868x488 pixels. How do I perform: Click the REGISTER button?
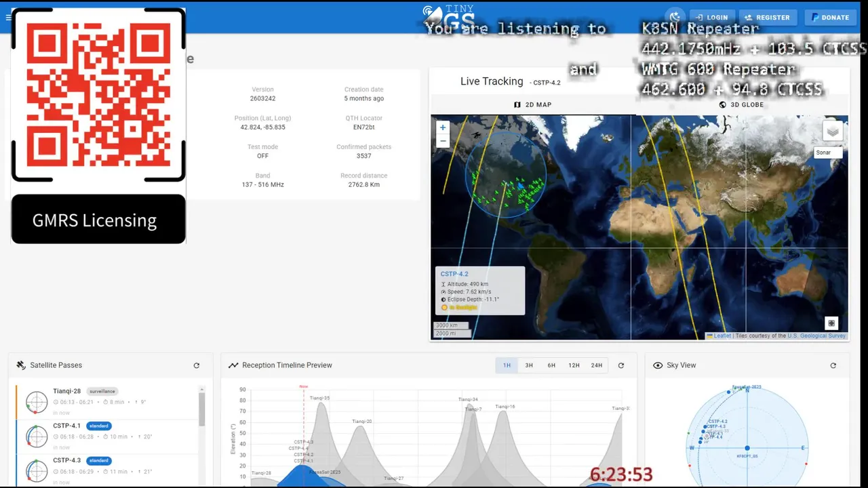click(x=767, y=18)
